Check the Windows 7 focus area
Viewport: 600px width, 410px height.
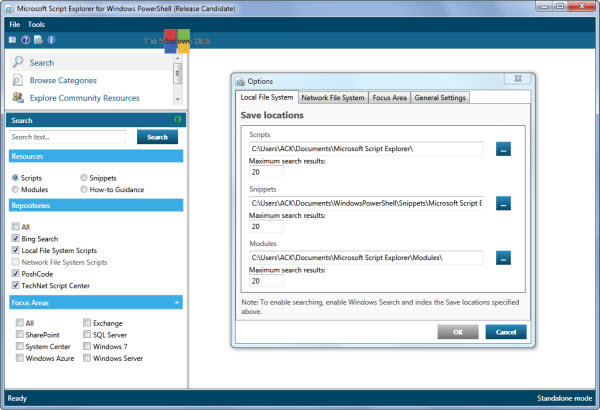click(x=87, y=346)
